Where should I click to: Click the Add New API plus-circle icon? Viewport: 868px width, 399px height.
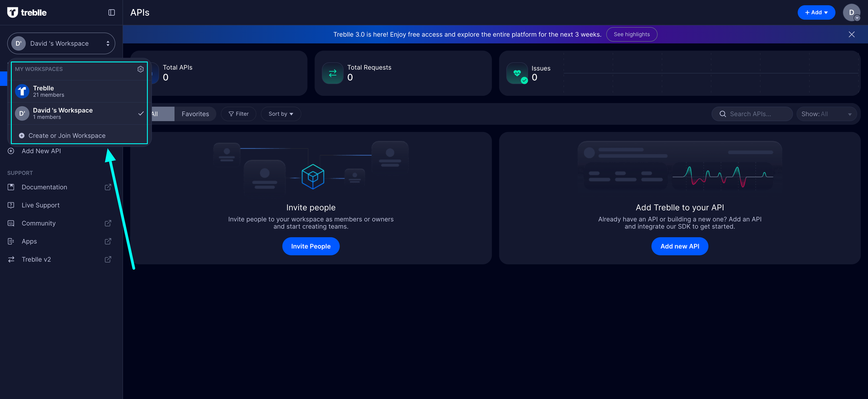11,151
